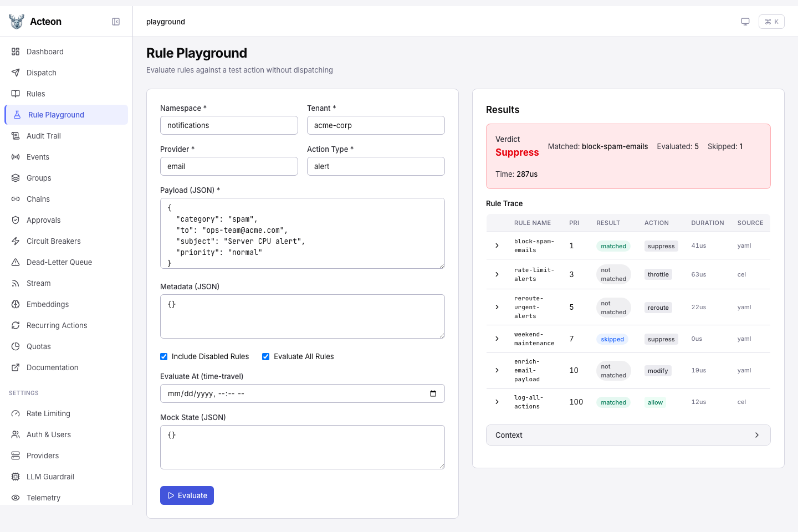Open the Documentation external link

coord(52,367)
